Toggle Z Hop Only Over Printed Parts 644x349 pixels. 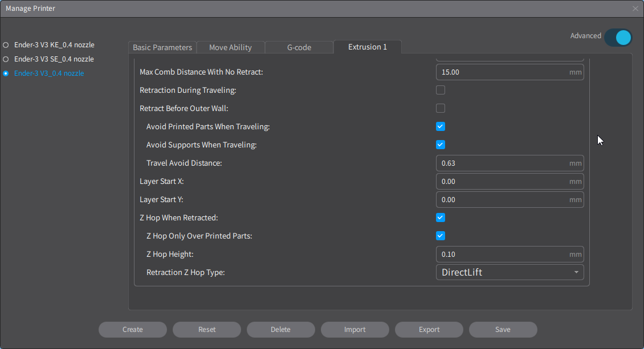point(441,236)
